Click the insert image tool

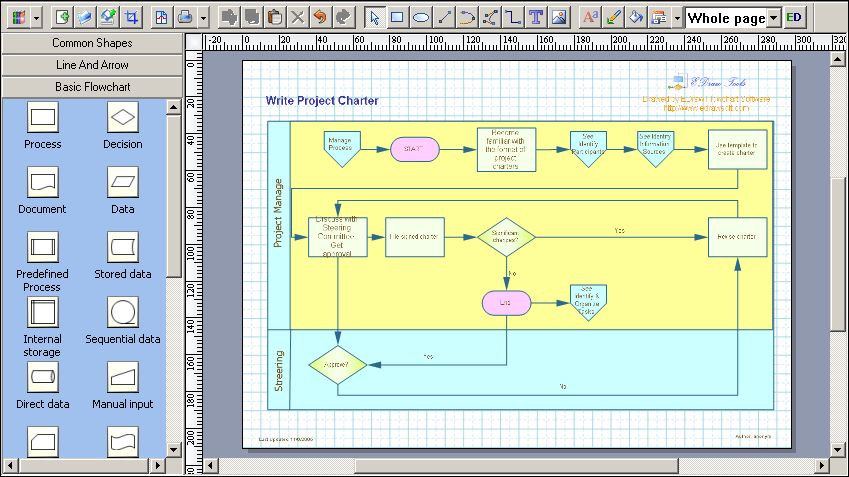559,17
